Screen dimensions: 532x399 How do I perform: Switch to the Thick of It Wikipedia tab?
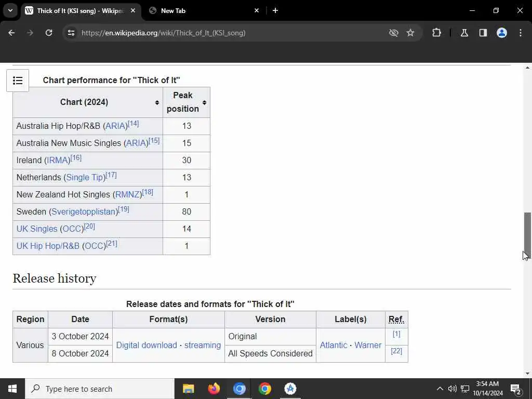(x=81, y=11)
